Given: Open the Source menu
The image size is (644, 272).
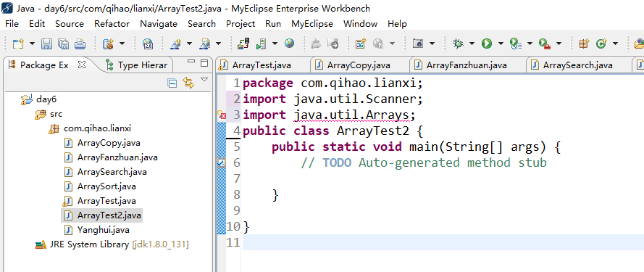Looking at the screenshot, I should (70, 24).
